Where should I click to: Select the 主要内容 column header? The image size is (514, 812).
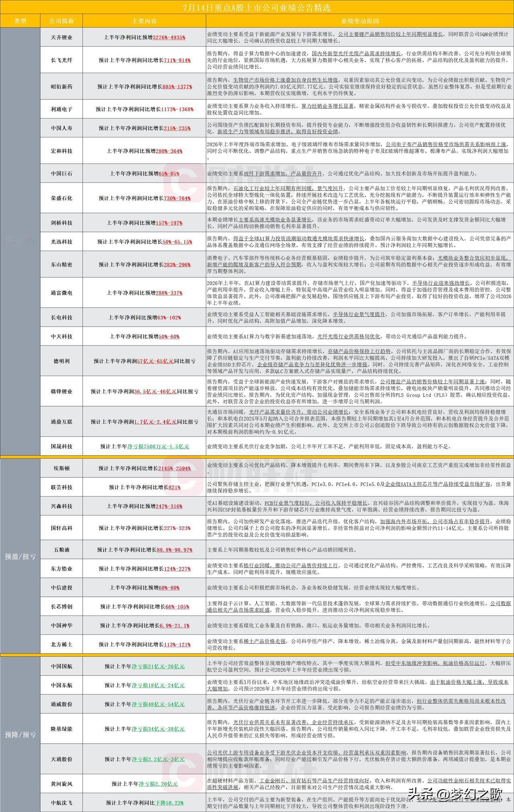click(144, 21)
